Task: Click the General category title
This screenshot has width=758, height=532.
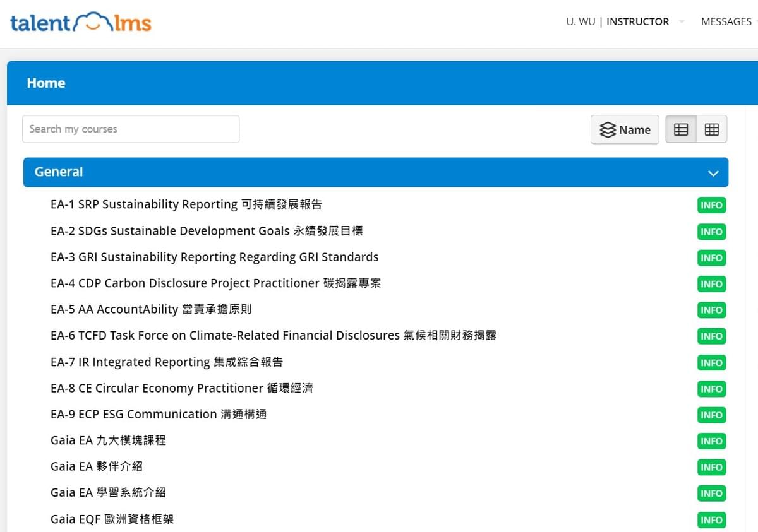Action: [59, 172]
